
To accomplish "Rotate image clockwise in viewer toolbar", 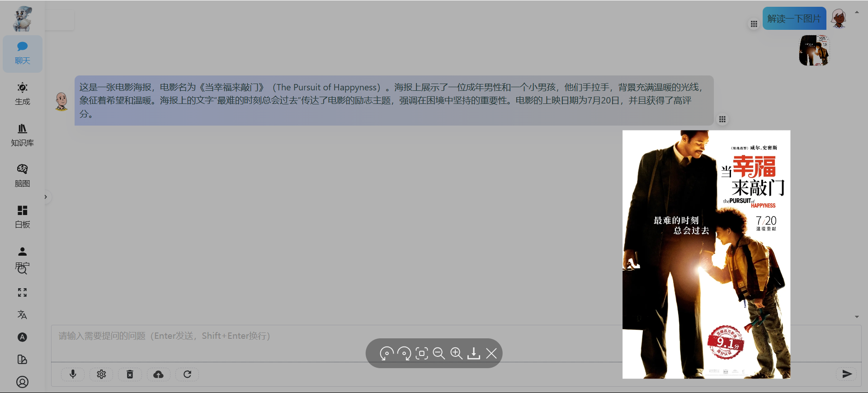I will coord(404,353).
